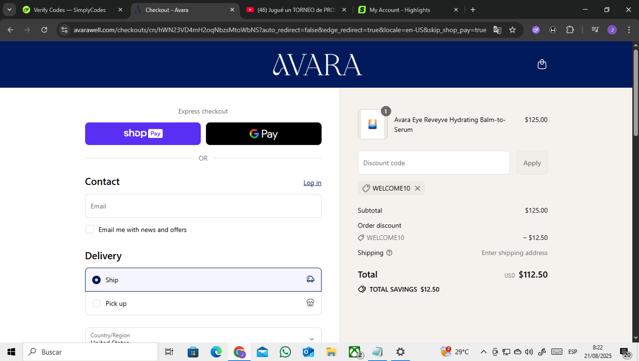This screenshot has width=639, height=361.
Task: Open the weather 29°C widget
Action: click(454, 352)
